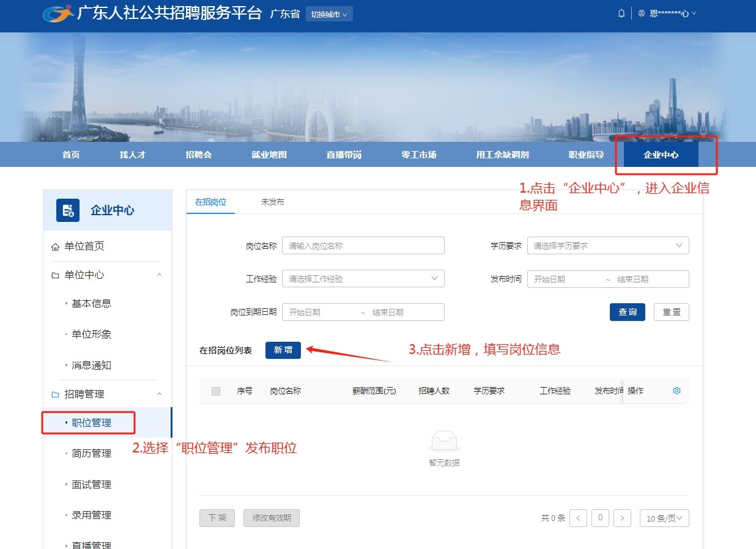Toggle the select-all checkbox in table header
Screen dimensions: 756x549
pos(216,391)
